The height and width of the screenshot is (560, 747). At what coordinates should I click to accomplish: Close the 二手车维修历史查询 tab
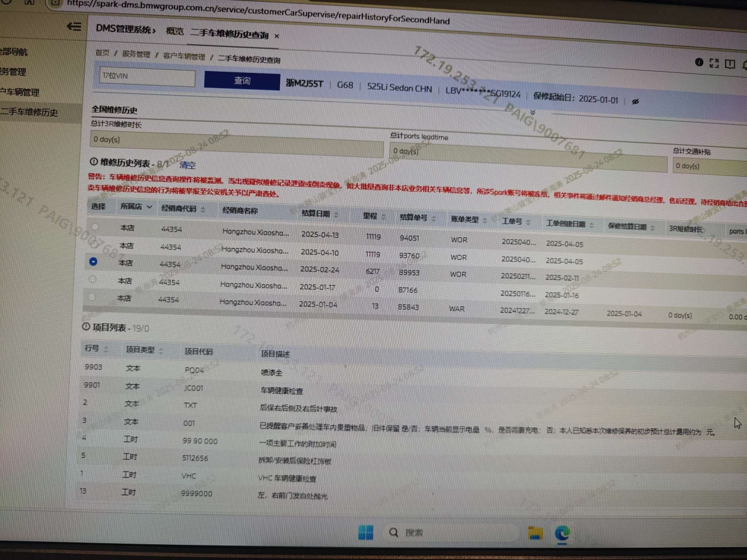pyautogui.click(x=277, y=36)
